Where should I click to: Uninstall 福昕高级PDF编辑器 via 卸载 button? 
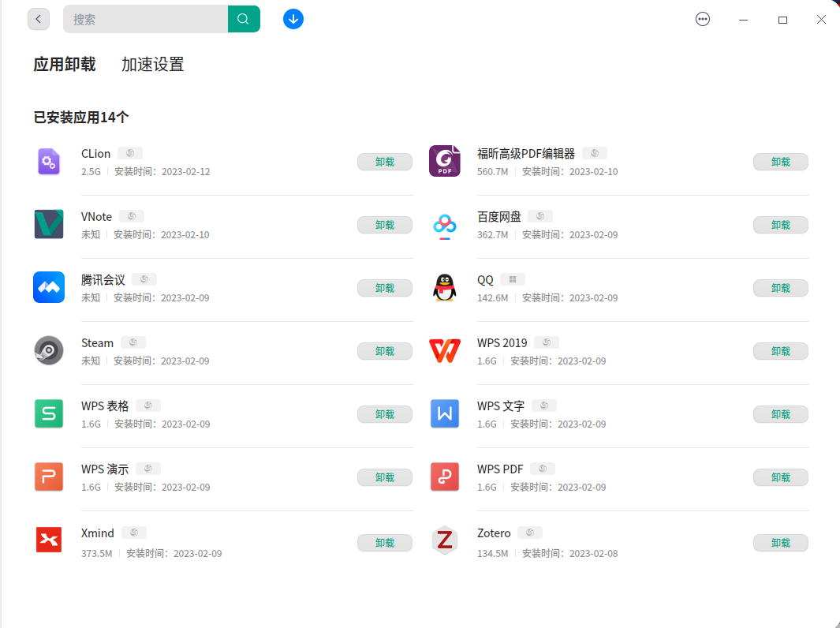(781, 162)
